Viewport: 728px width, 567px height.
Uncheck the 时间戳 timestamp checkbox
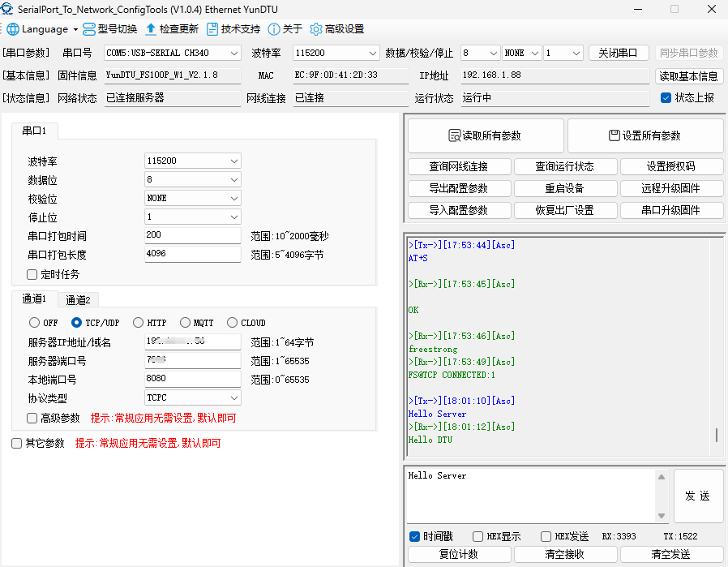[x=414, y=537]
